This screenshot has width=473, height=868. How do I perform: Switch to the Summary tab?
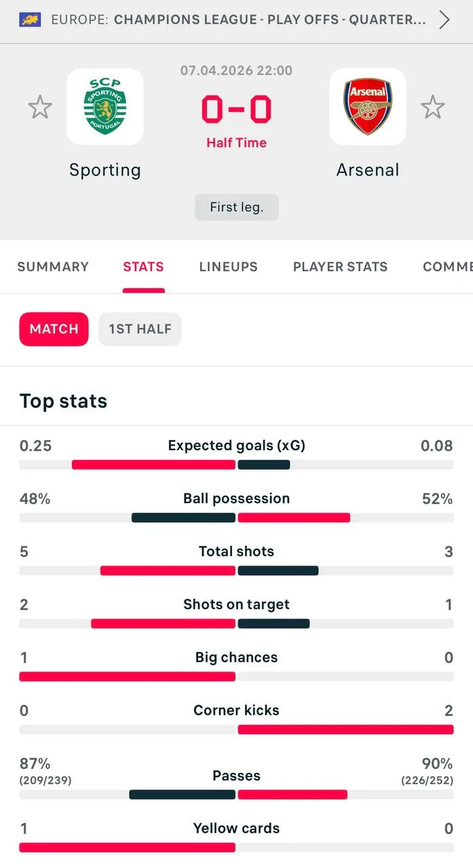pyautogui.click(x=53, y=267)
